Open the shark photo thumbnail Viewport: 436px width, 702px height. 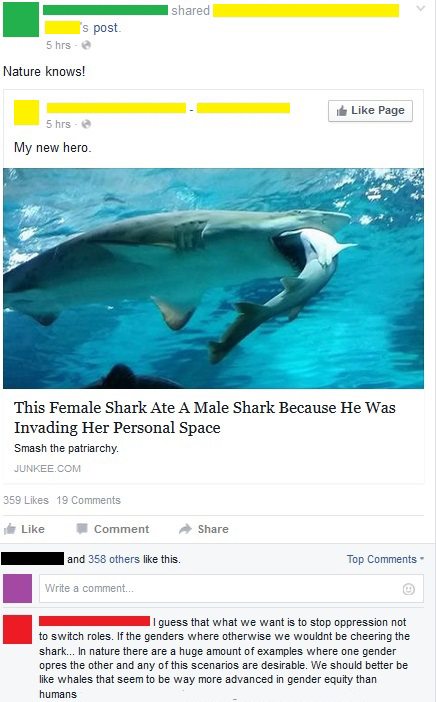pyautogui.click(x=214, y=278)
